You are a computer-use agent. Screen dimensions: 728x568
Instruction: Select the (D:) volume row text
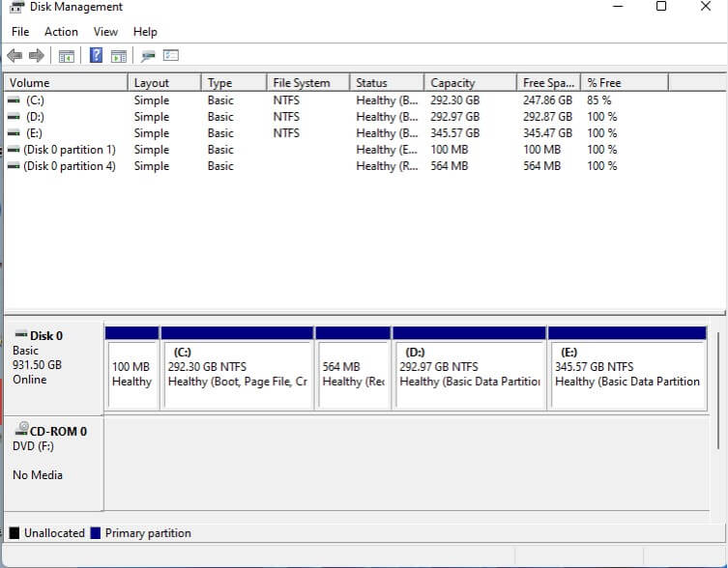[35, 117]
